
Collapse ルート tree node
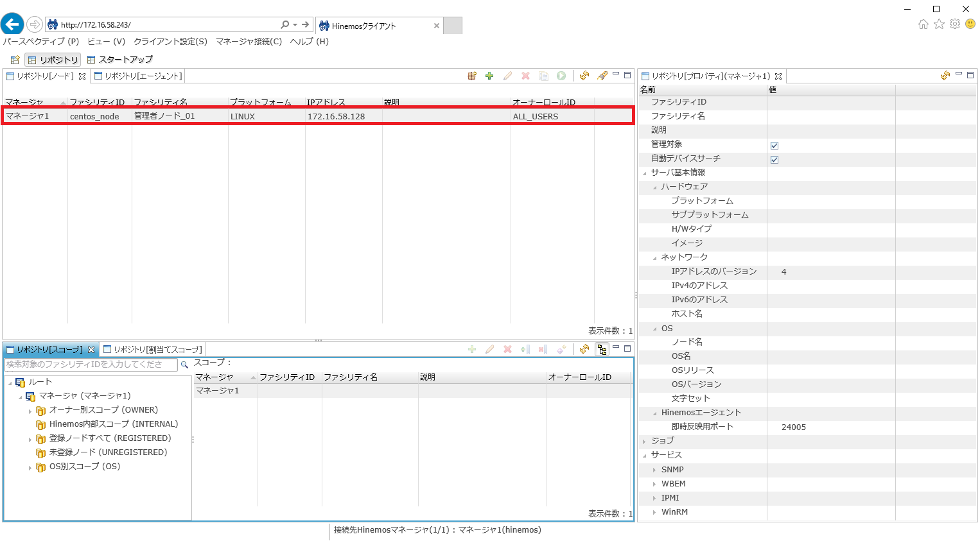pyautogui.click(x=10, y=383)
